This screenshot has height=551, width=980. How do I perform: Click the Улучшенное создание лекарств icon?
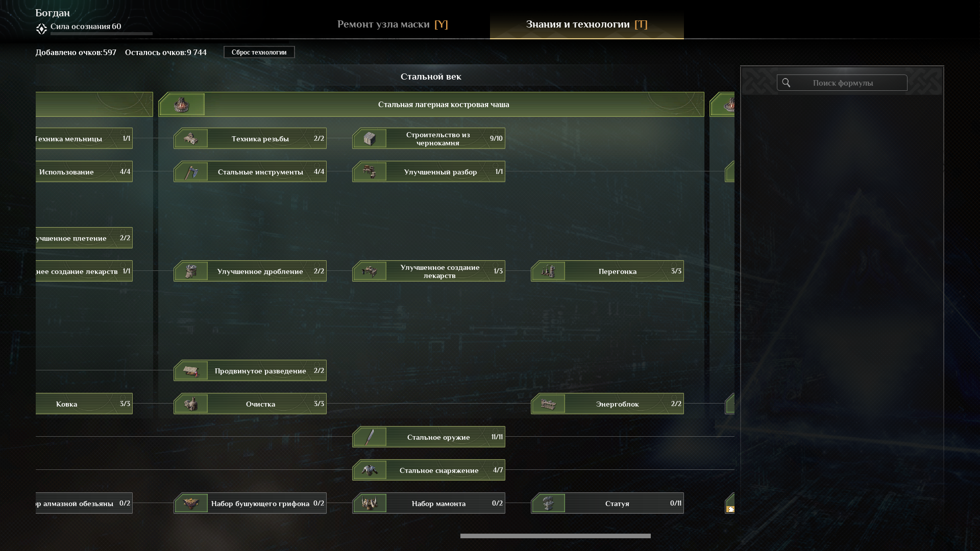(370, 271)
